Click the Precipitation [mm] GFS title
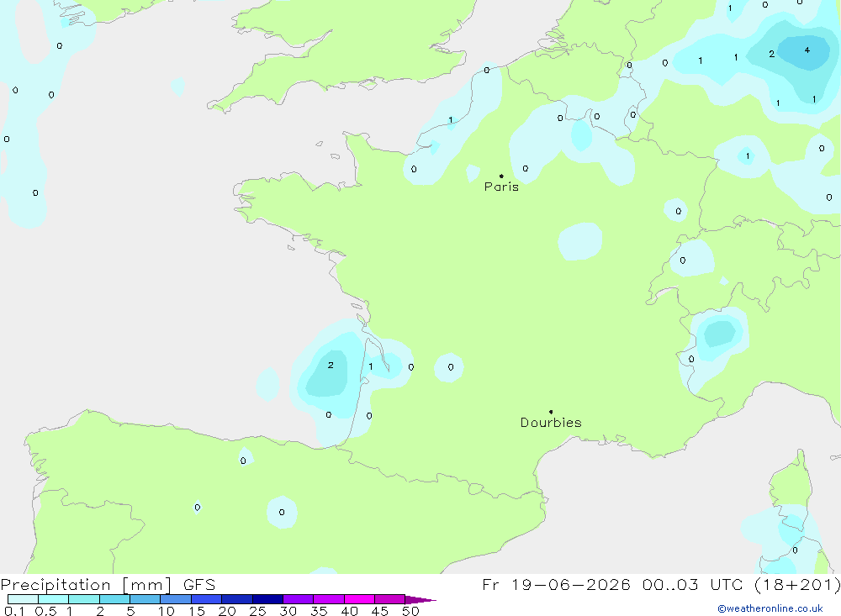Image resolution: width=841 pixels, height=616 pixels. [108, 584]
